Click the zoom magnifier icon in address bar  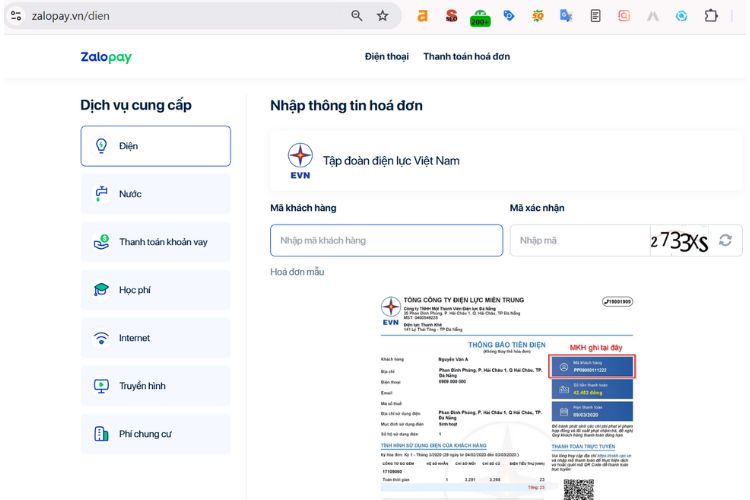tap(356, 16)
